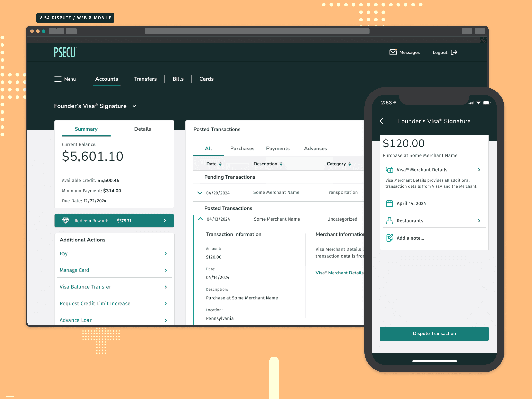Click the diamond Redeem Rewards icon
Viewport: 532px width, 399px height.
click(x=66, y=221)
